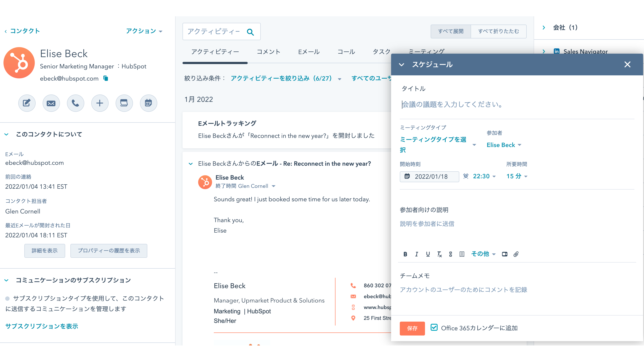Apply bold formatting in the description editor
Image resolution: width=644 pixels, height=362 pixels.
coord(405,254)
